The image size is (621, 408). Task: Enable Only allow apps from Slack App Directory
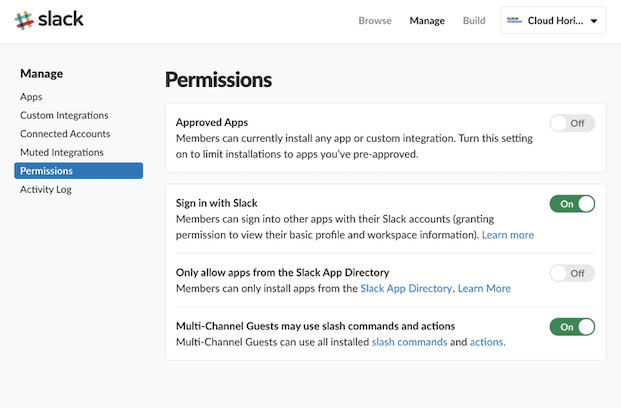click(x=572, y=273)
